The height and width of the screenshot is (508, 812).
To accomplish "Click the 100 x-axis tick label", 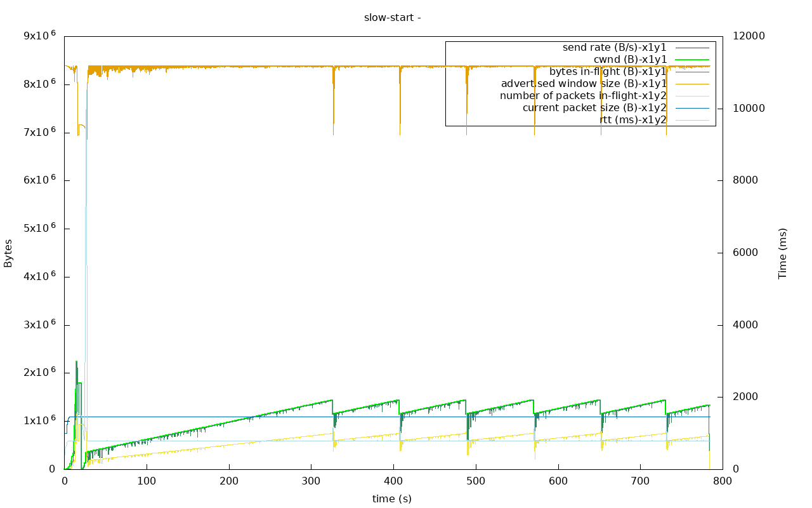I will 147,482.
